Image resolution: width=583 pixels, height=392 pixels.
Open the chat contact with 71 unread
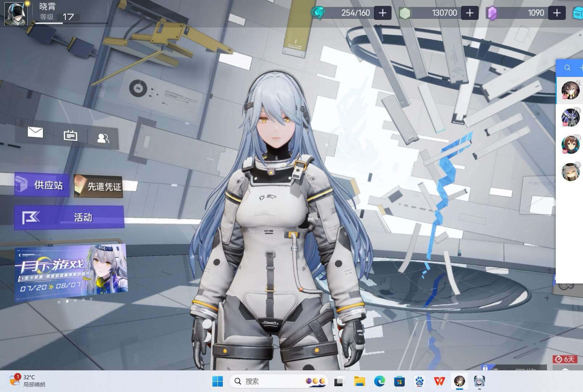point(570,118)
